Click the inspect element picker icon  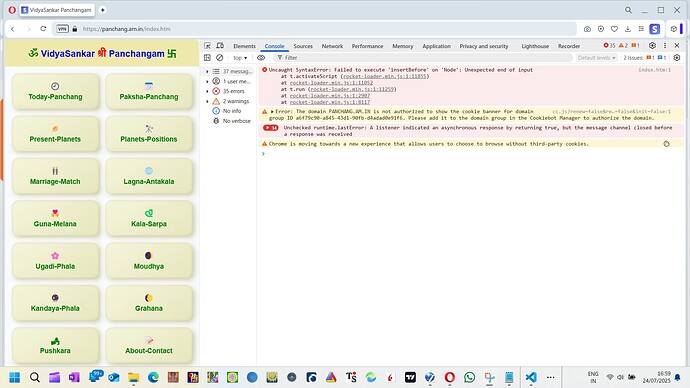point(207,46)
